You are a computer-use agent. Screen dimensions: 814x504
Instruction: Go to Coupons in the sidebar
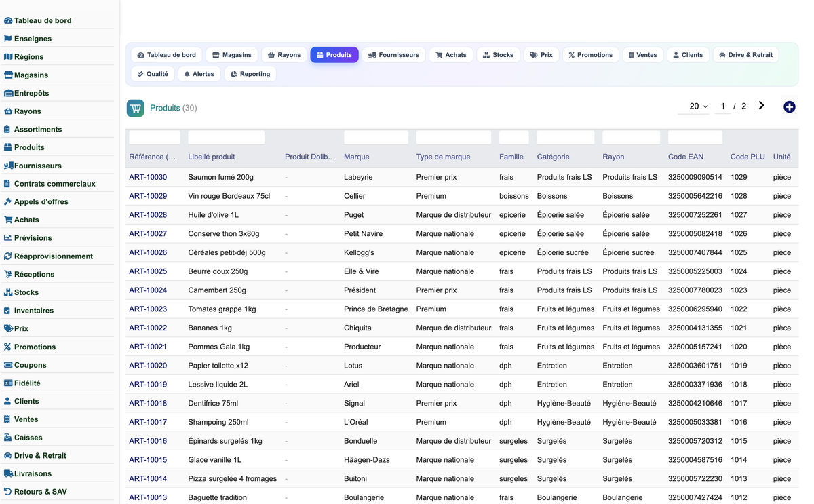[25, 365]
